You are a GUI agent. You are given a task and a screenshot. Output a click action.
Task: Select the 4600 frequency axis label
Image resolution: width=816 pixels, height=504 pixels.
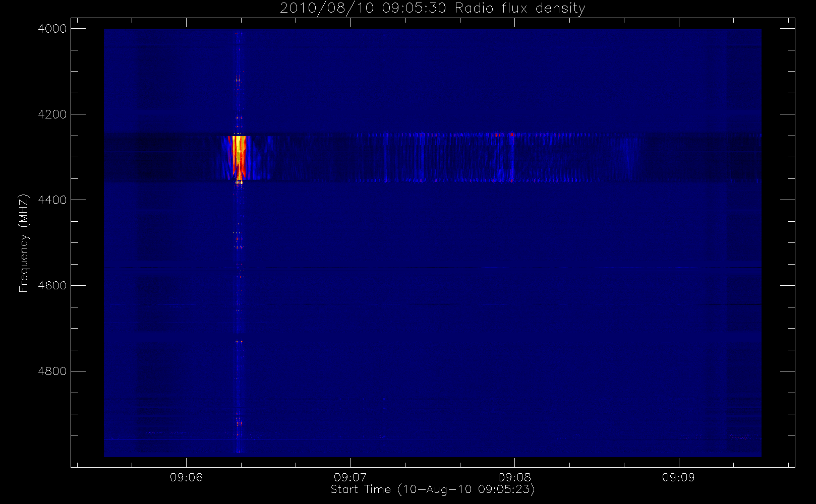click(x=52, y=286)
